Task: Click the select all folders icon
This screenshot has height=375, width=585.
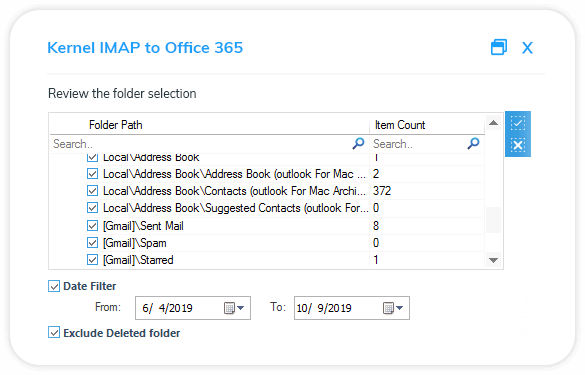Action: tap(518, 123)
